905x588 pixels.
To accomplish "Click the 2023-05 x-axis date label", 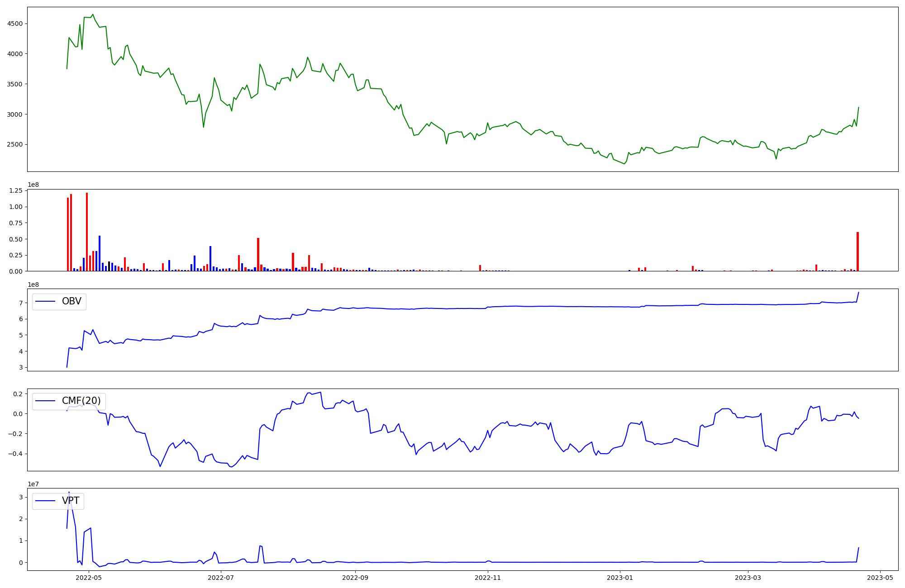I will click(x=880, y=578).
